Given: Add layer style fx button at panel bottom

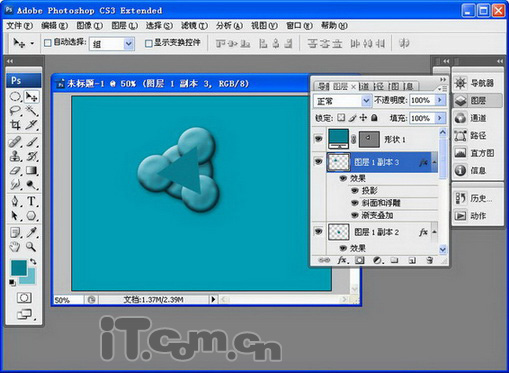Looking at the screenshot, I should point(342,260).
